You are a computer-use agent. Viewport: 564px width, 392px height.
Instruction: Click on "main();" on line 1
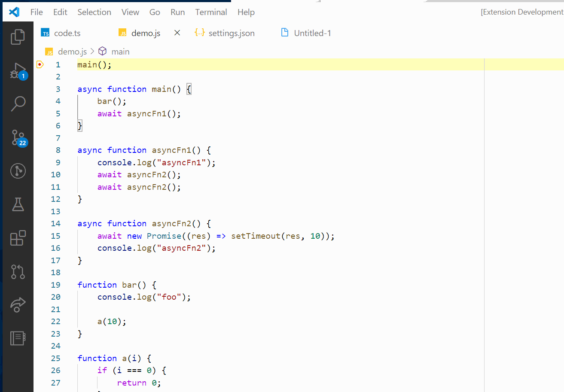[x=95, y=65]
